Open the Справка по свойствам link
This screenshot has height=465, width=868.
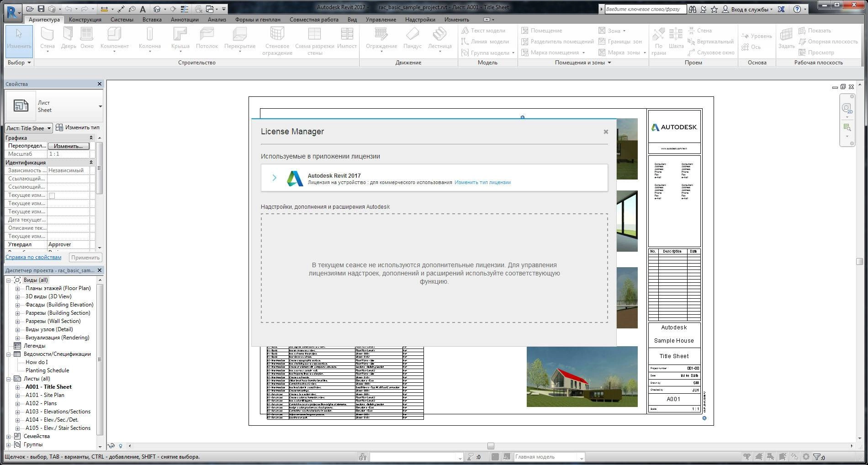point(33,257)
